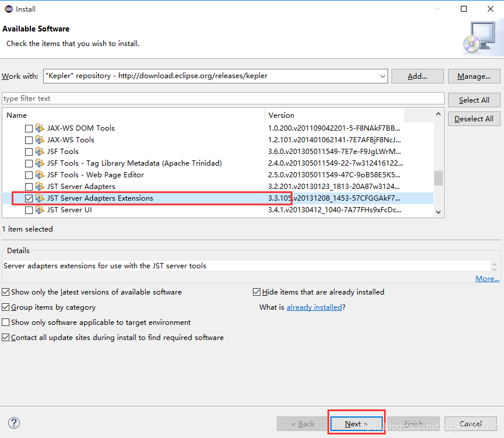The width and height of the screenshot is (504, 438).
Task: Open the More... details link
Action: pos(487,279)
